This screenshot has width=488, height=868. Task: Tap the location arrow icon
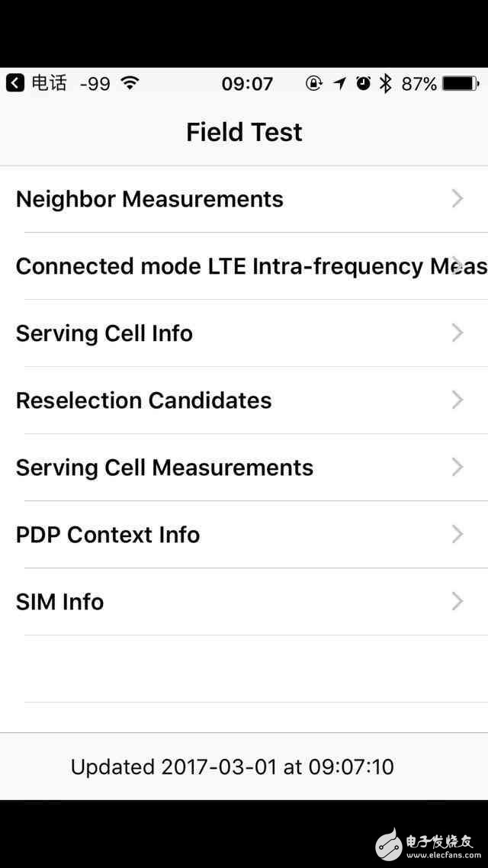(339, 83)
